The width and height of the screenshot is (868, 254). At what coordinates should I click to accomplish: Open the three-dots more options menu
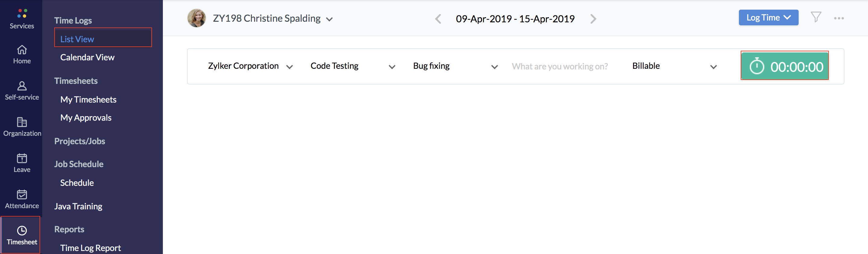coord(839,18)
